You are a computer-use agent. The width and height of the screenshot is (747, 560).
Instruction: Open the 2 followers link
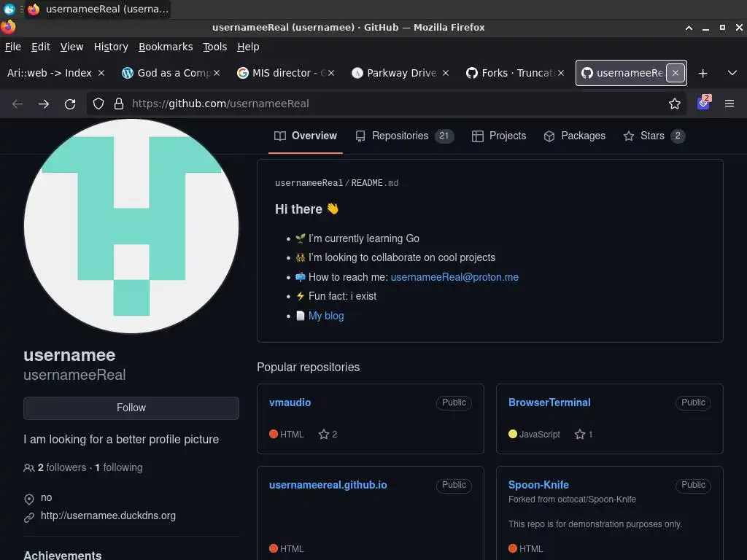[62, 467]
